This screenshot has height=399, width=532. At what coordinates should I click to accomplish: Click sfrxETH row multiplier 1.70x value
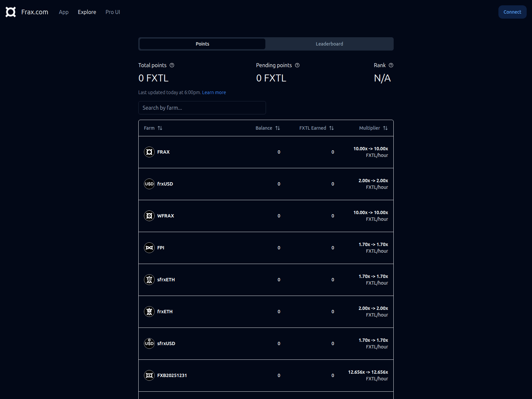373,276
